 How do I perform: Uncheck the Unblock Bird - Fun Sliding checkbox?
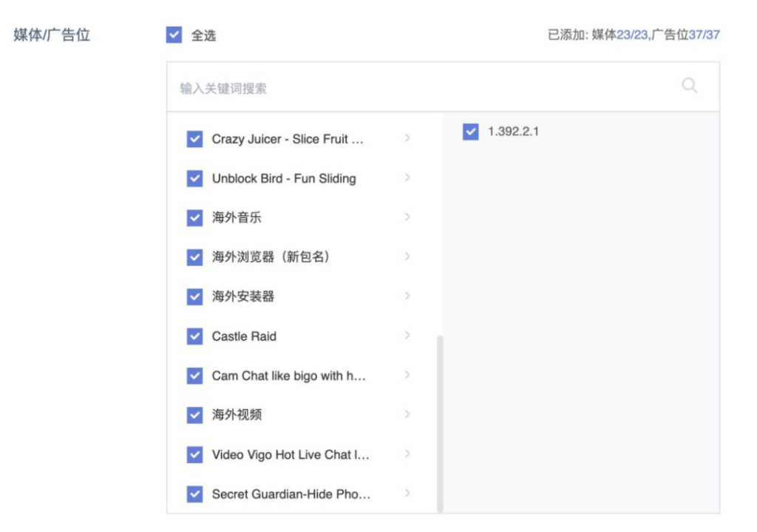tap(194, 179)
